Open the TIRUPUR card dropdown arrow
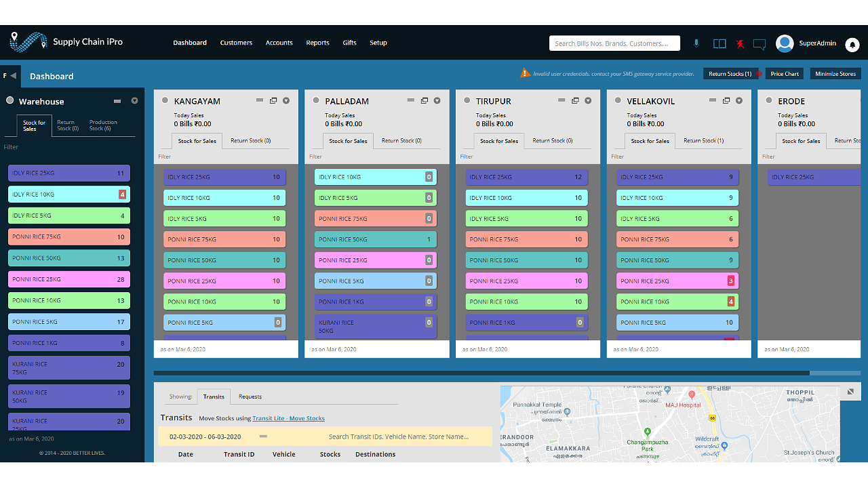868x488 pixels. tap(588, 100)
